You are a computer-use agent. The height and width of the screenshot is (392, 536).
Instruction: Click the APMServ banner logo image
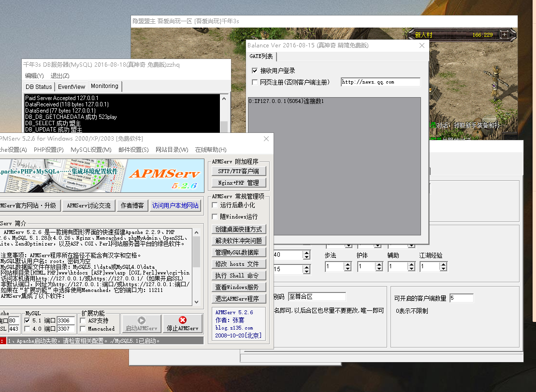[x=102, y=175]
